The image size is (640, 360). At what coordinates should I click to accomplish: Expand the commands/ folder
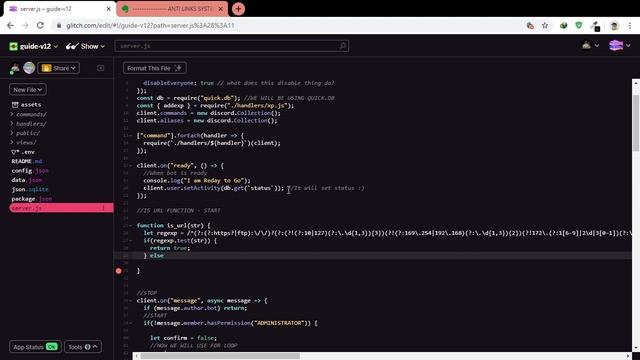[29, 114]
